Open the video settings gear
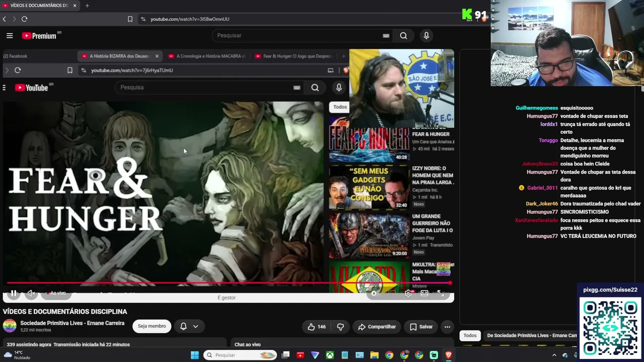 (408, 293)
